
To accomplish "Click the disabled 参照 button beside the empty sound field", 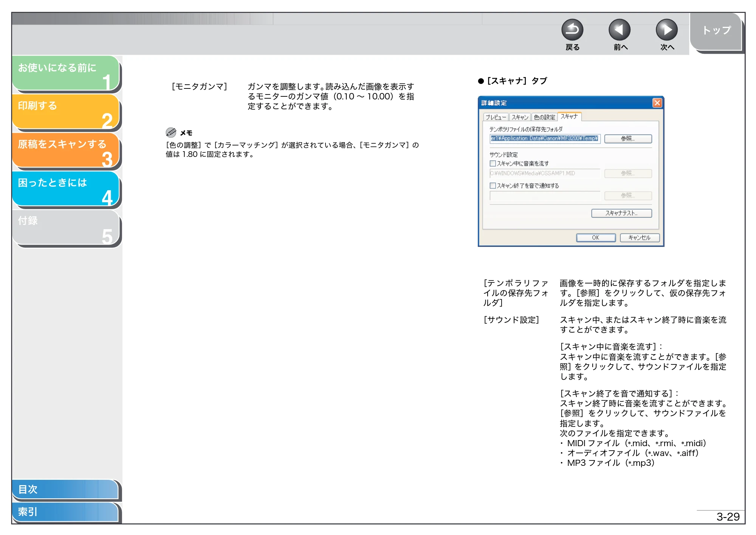I will point(628,195).
